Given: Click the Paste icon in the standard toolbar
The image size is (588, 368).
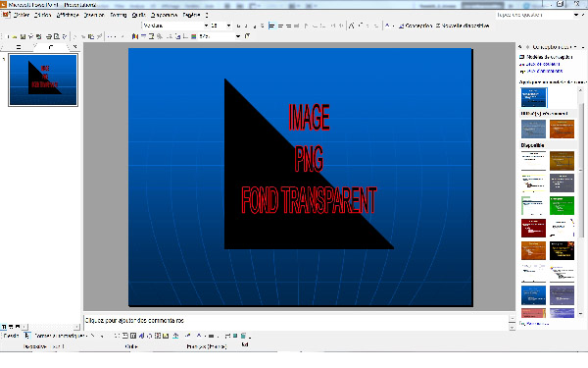Looking at the screenshot, I should (x=91, y=36).
